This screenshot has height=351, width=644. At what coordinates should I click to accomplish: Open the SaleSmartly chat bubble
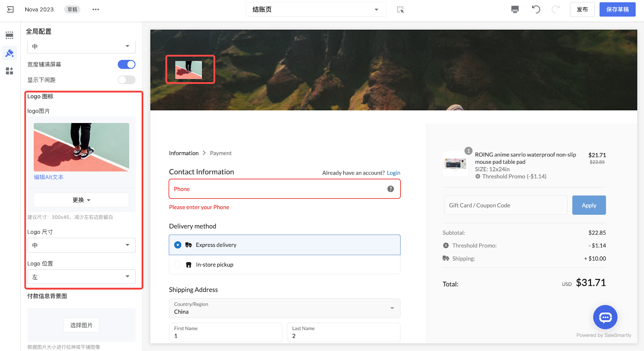[605, 317]
